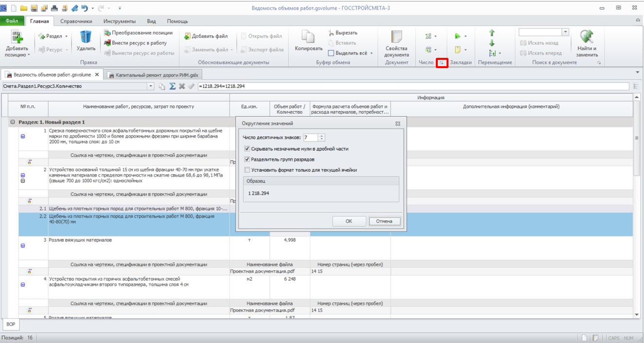The width and height of the screenshot is (644, 343).
Task: Expand the Добавить позицию dropdown arrow
Action: (29, 55)
